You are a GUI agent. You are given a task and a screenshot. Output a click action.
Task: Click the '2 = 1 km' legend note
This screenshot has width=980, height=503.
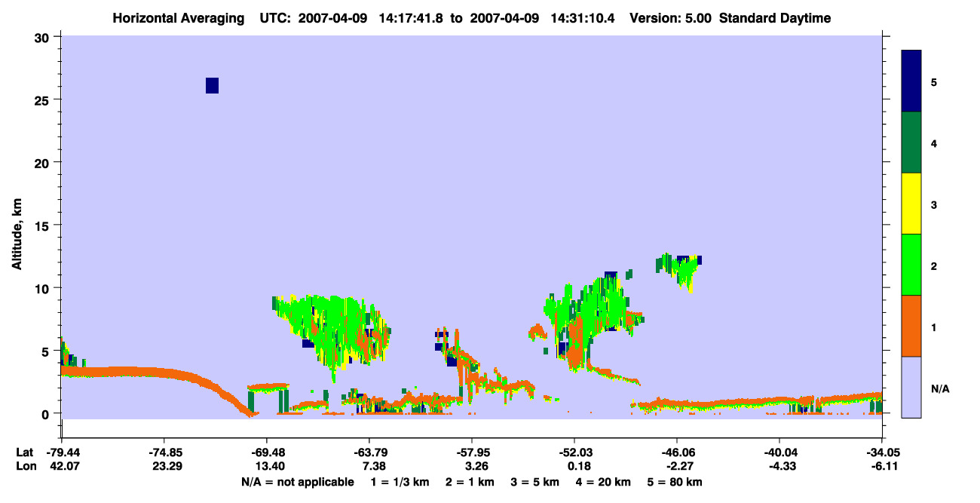pyautogui.click(x=470, y=482)
